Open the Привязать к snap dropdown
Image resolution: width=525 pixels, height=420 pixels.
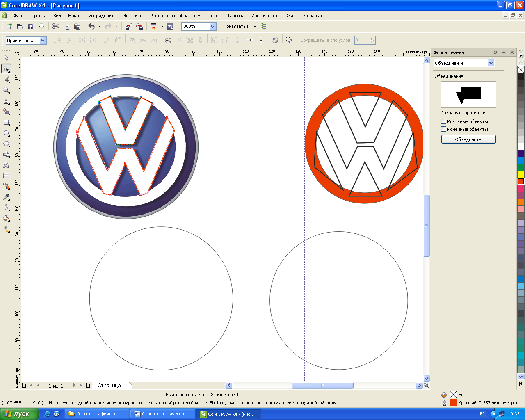[x=255, y=26]
